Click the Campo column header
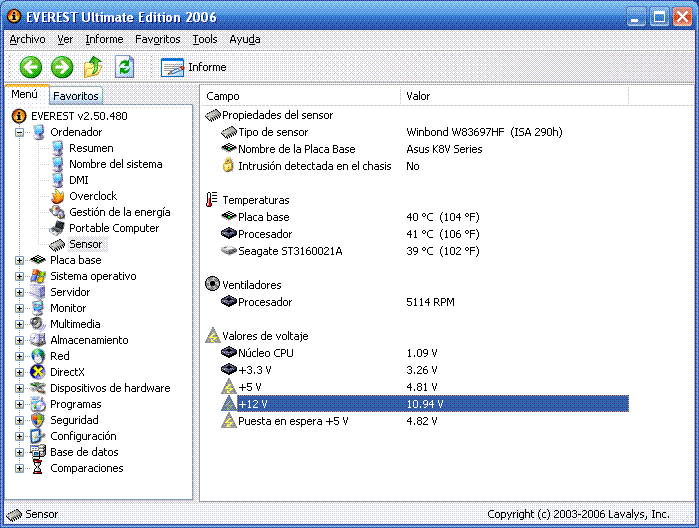 (301, 96)
